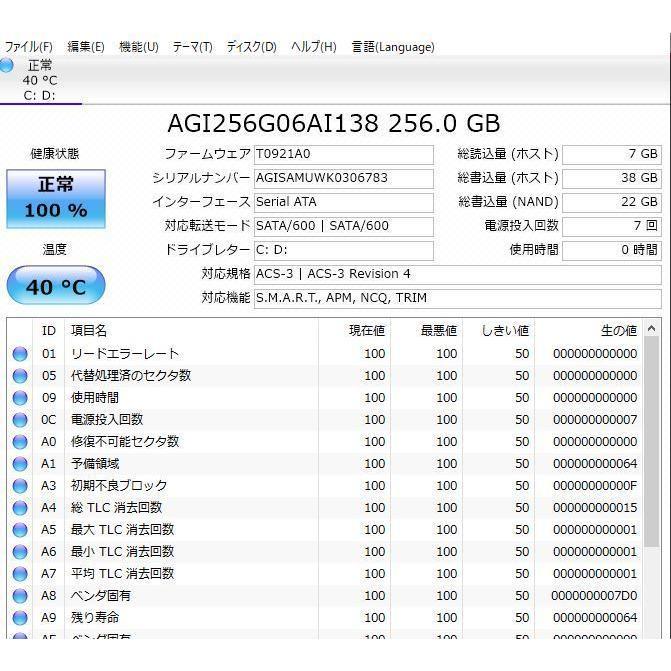Image resolution: width=671 pixels, height=671 pixels.
Task: Click status icon beside 電源投入回数 attribute row
Action: (x=20, y=420)
